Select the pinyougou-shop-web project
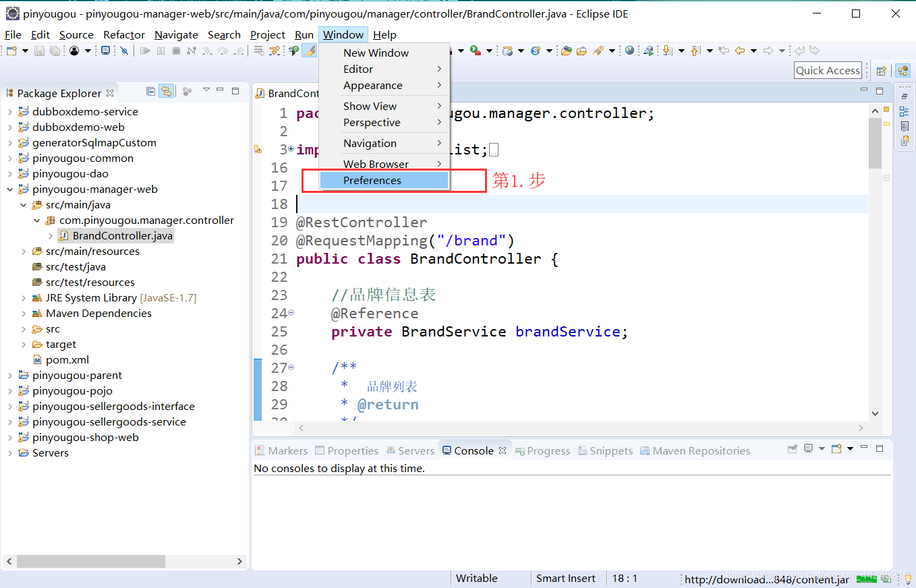The image size is (916, 588). [x=78, y=438]
